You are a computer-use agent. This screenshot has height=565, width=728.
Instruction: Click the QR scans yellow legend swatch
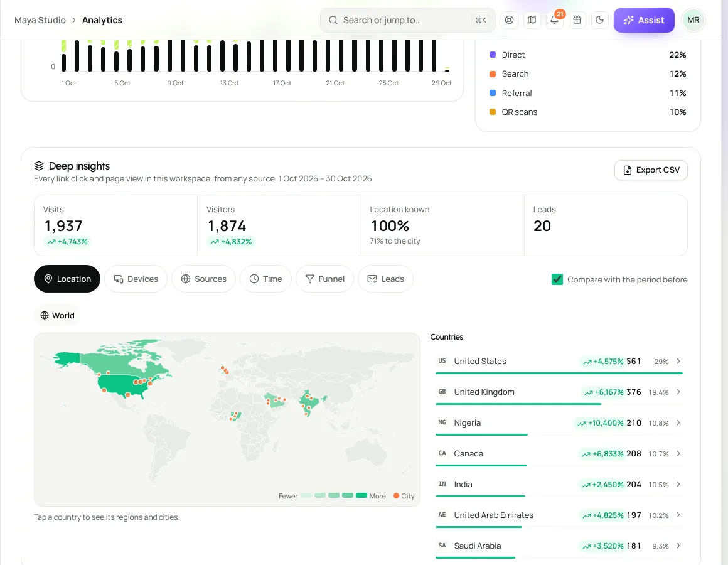point(493,112)
